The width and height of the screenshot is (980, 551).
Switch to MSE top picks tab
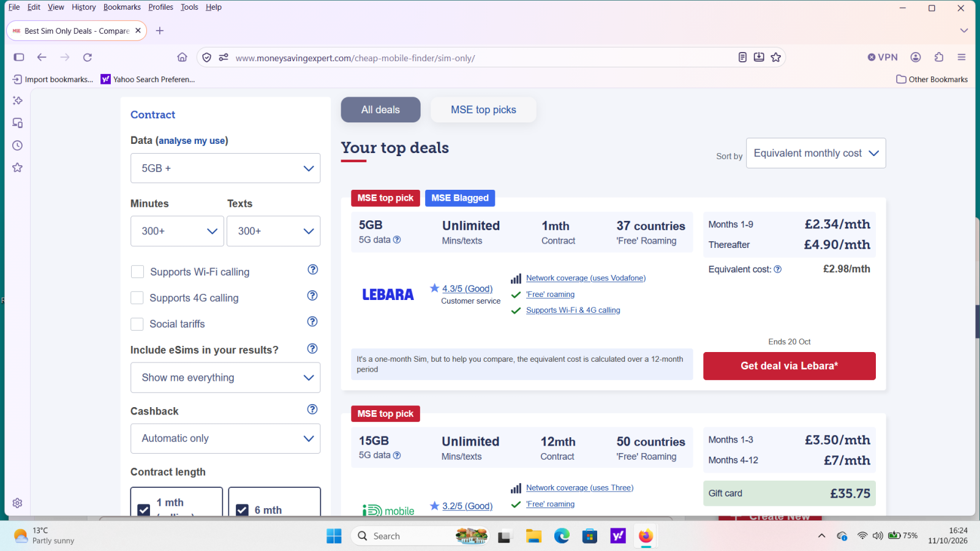pos(483,110)
